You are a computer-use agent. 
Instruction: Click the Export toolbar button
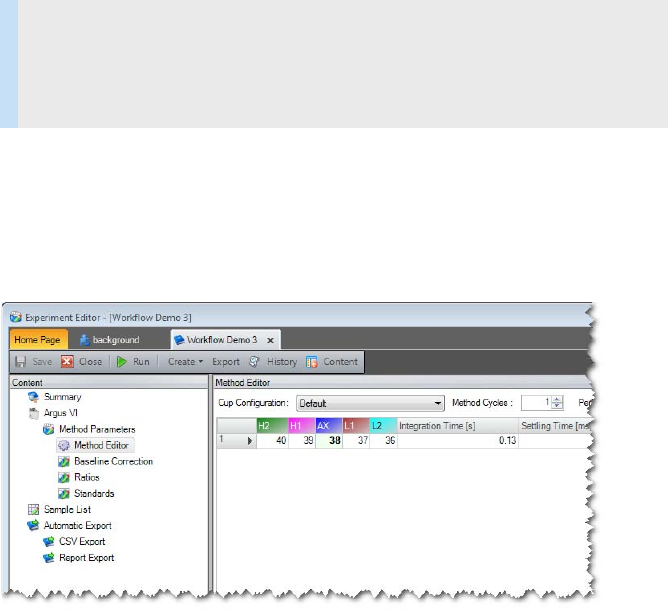[226, 362]
